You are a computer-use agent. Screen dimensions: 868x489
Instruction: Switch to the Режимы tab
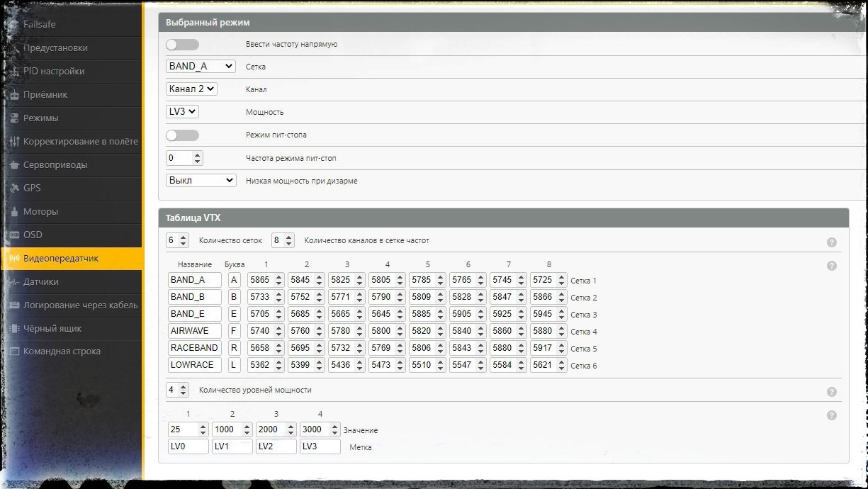[41, 118]
